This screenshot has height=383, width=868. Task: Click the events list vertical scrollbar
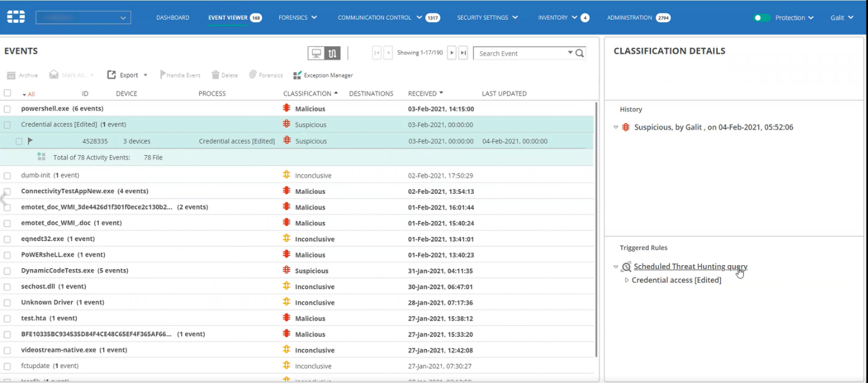596,228
